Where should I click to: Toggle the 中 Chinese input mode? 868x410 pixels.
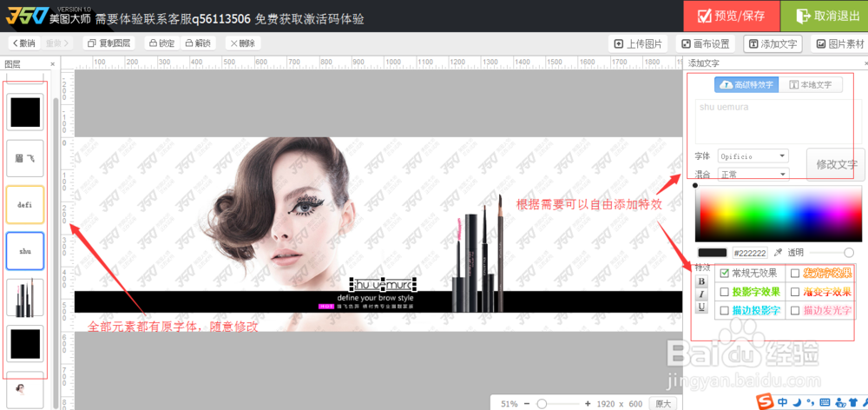(x=783, y=401)
